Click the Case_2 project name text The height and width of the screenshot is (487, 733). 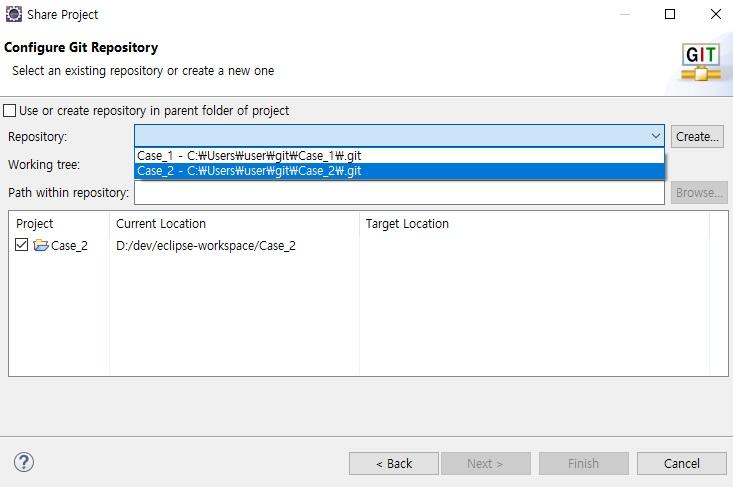[69, 245]
